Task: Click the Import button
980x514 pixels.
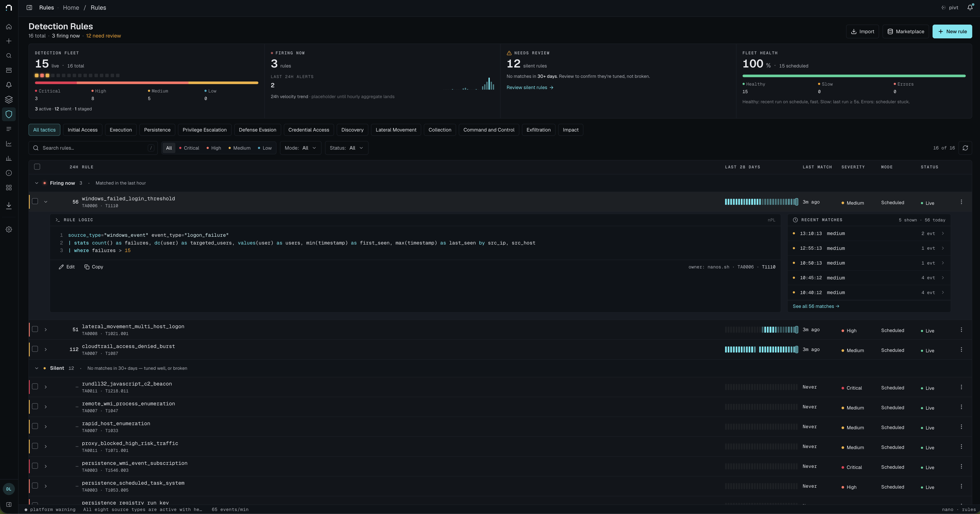Action: (x=862, y=31)
